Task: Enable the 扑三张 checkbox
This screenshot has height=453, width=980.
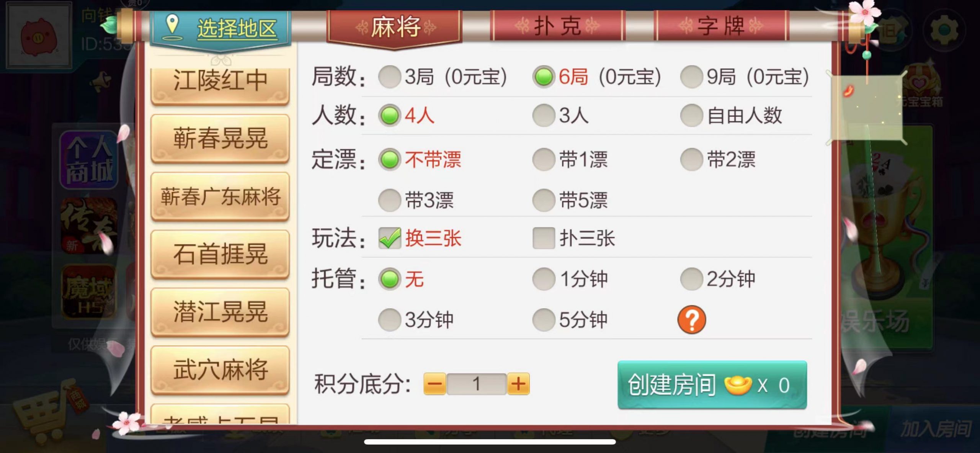Action: tap(544, 238)
